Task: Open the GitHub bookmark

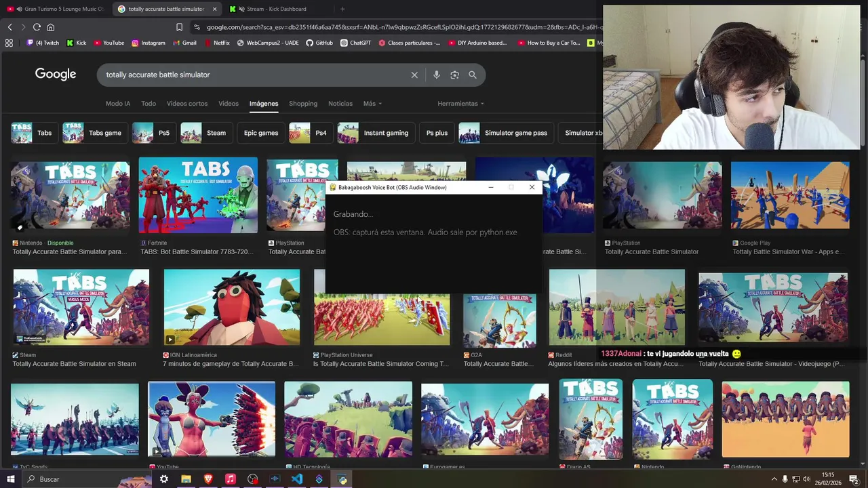Action: [x=319, y=43]
